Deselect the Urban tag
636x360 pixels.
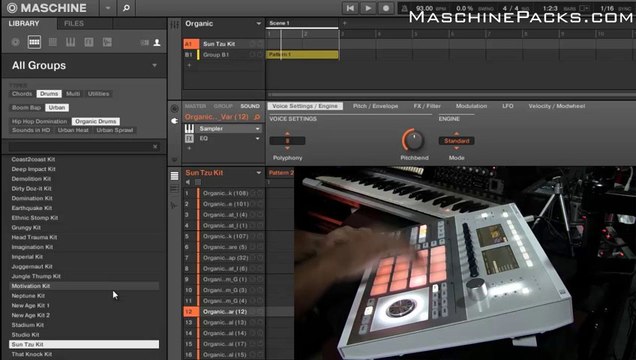pyautogui.click(x=57, y=107)
